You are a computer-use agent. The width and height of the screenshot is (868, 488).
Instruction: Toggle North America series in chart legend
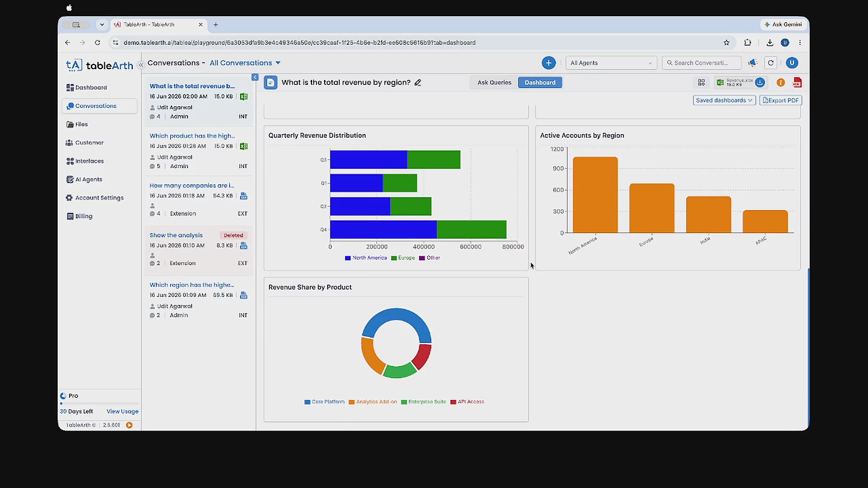pos(366,258)
